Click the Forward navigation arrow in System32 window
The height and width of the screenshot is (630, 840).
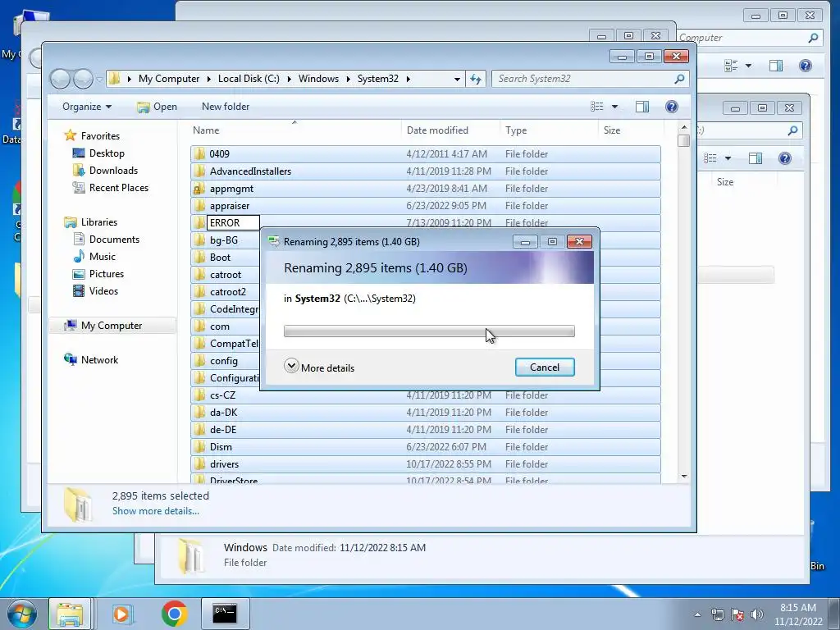[83, 80]
